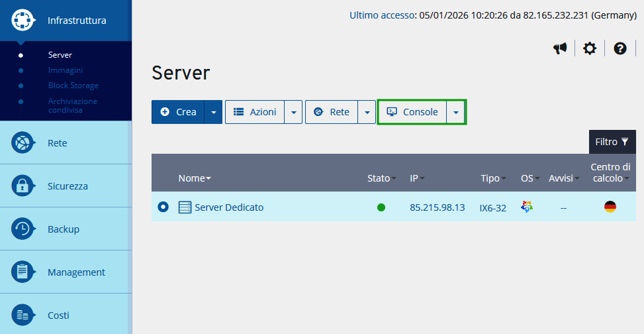Select the Server Dedicato radio button

coord(163,207)
